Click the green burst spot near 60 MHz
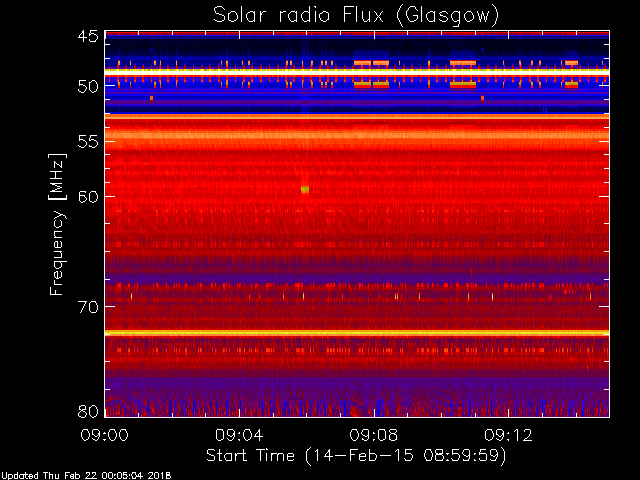640x480 pixels. (x=305, y=189)
